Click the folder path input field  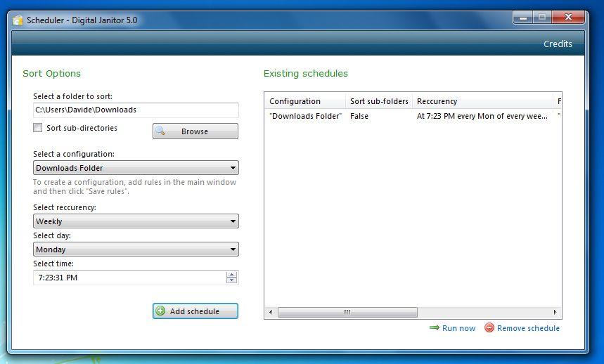tap(136, 110)
